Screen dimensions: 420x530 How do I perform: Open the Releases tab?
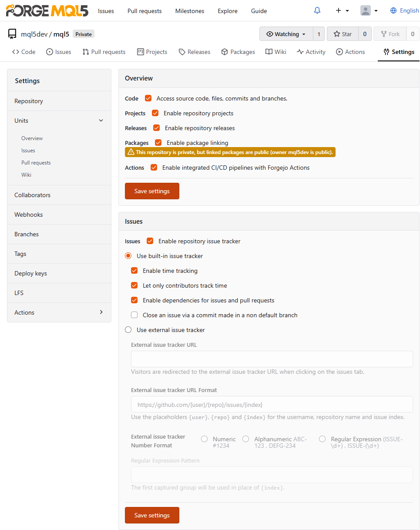[195, 52]
